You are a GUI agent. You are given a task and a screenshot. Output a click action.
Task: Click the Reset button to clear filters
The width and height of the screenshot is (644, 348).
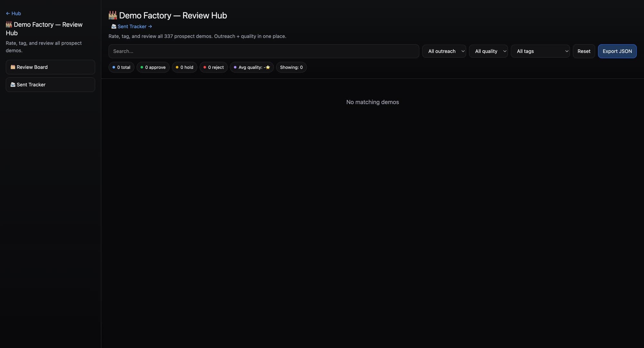(x=584, y=51)
